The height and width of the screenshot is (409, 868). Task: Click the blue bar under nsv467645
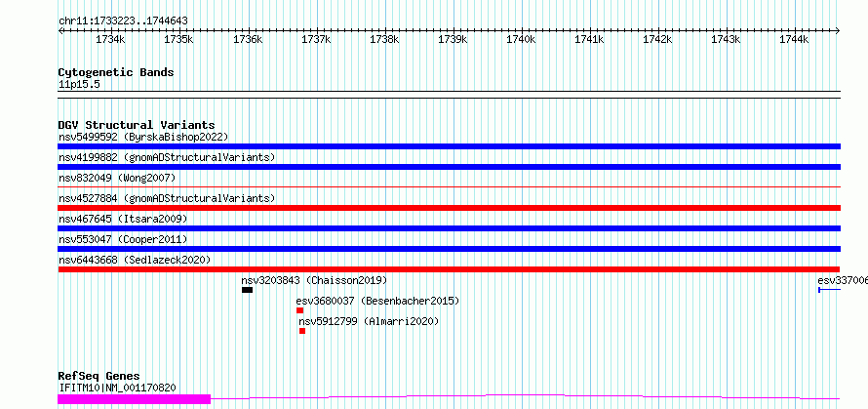[x=449, y=228]
